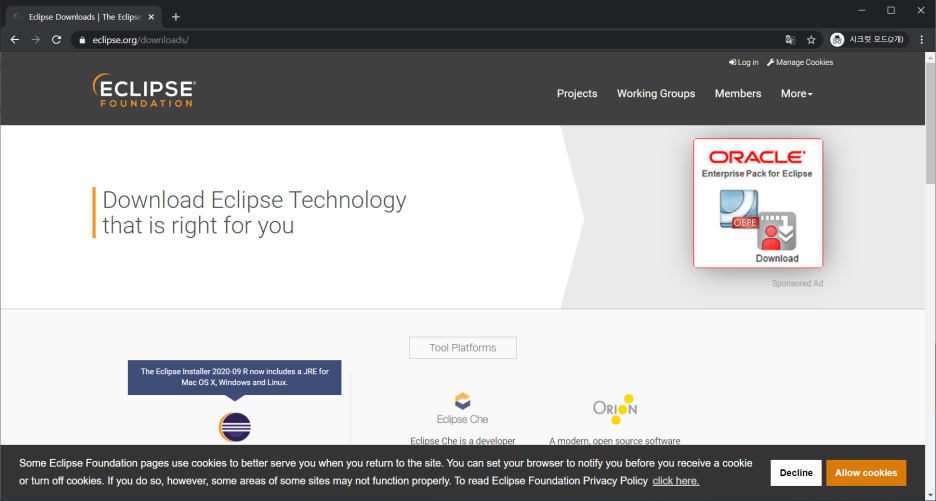Image resolution: width=936 pixels, height=501 pixels.
Task: Click the Eclipse Foundation logo
Action: point(144,91)
